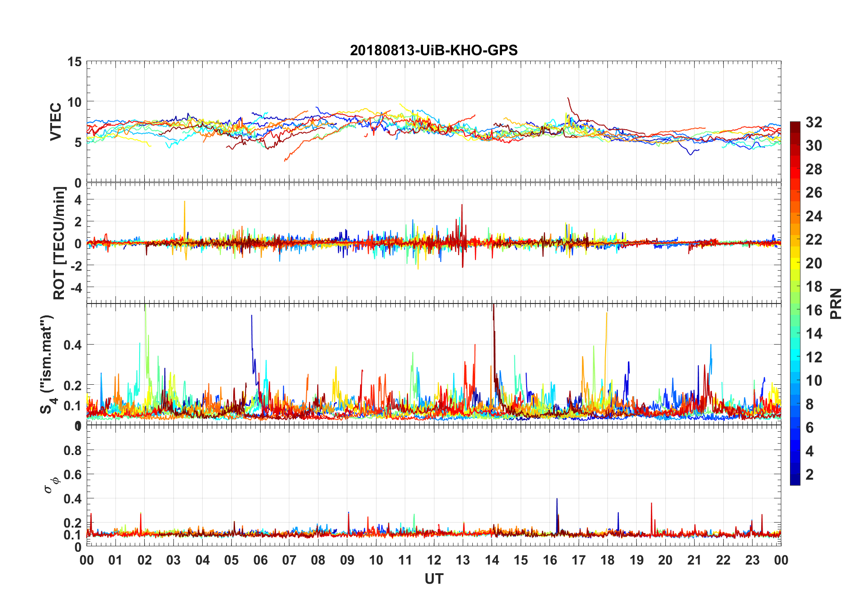868x607 pixels.
Task: Click the leftmost "00" UT tick label
Action: (x=87, y=560)
